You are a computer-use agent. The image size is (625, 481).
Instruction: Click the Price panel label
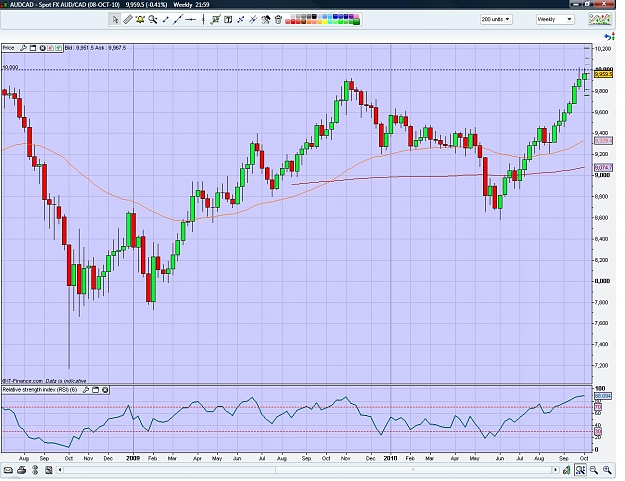click(8, 48)
